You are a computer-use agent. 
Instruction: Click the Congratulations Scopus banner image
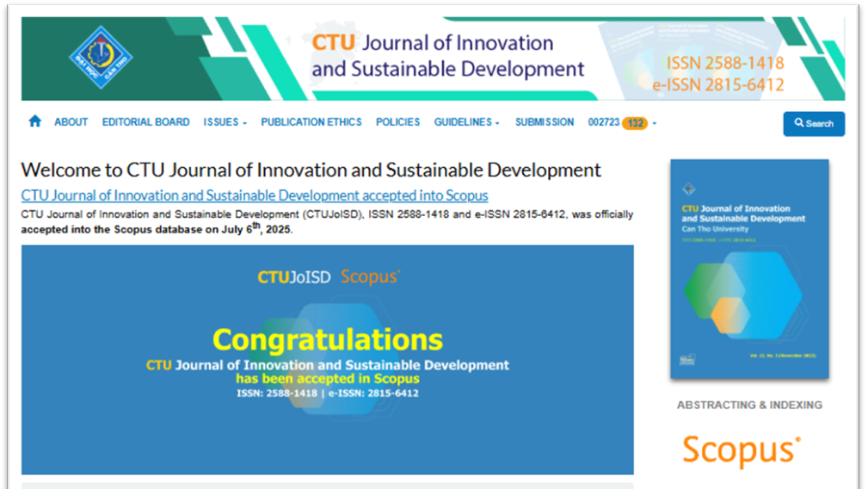pyautogui.click(x=327, y=359)
